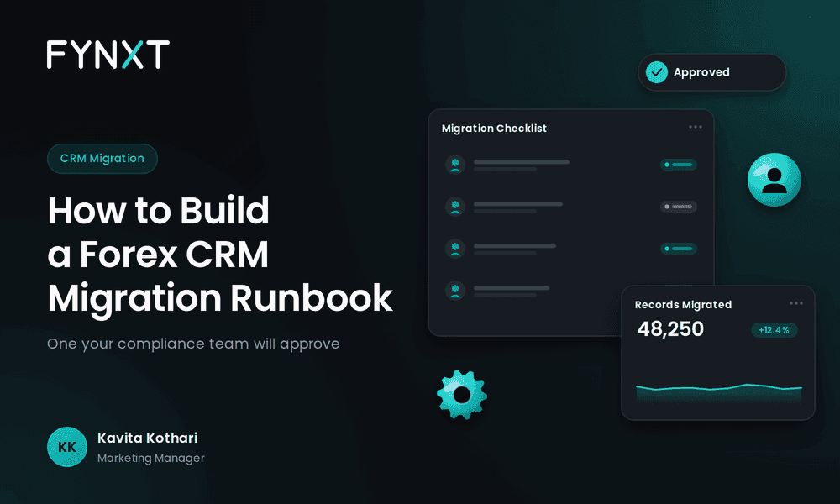Click author name Kavita Kothari
This screenshot has width=840, height=504.
tap(147, 438)
